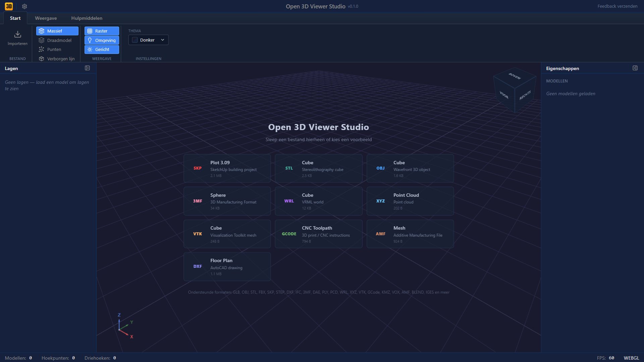Load the Point Cloud sample
644x362 pixels.
[410, 201]
